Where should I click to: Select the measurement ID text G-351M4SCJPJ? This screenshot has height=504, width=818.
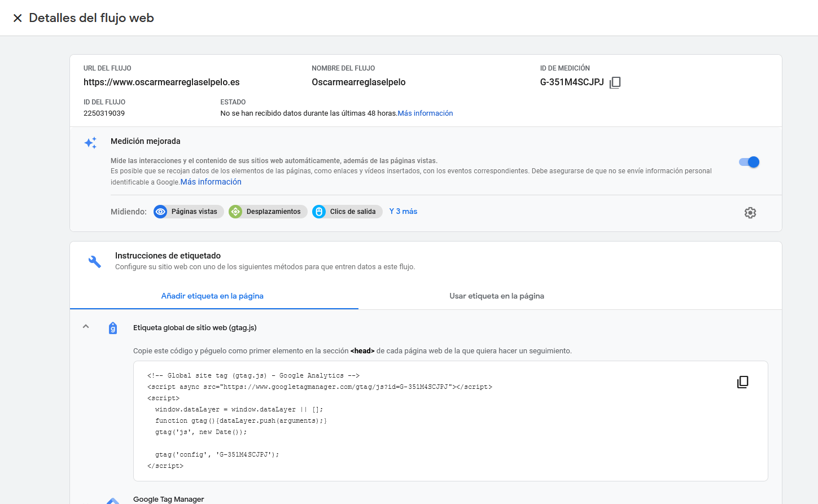click(x=572, y=82)
